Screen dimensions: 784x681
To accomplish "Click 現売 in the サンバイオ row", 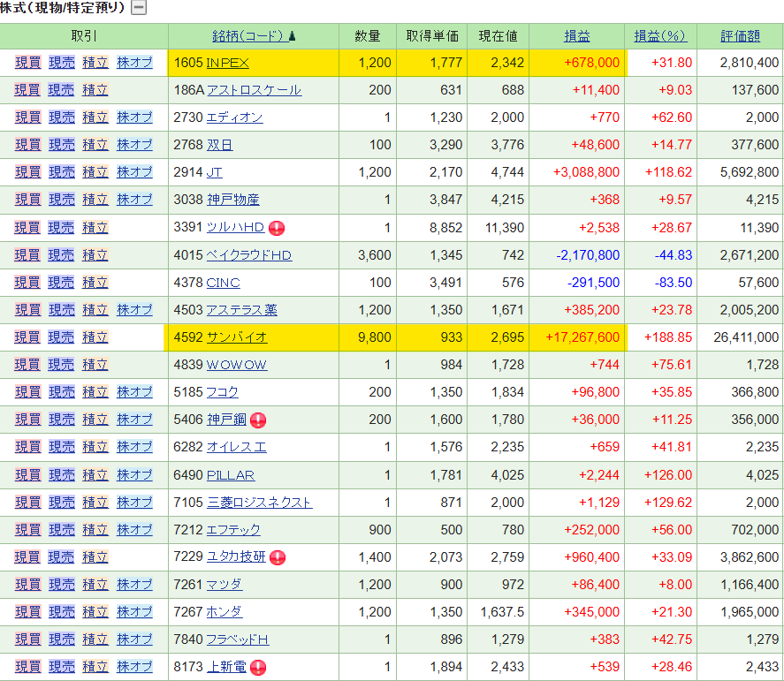I will 61,337.
